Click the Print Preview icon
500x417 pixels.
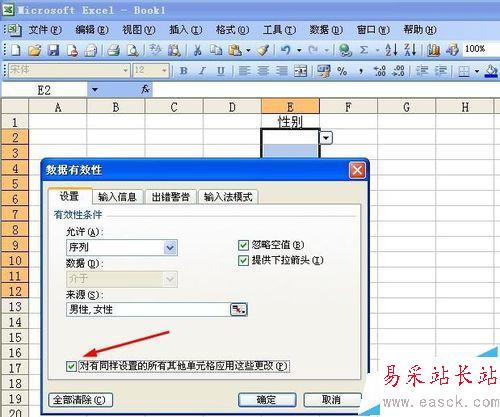(133, 50)
